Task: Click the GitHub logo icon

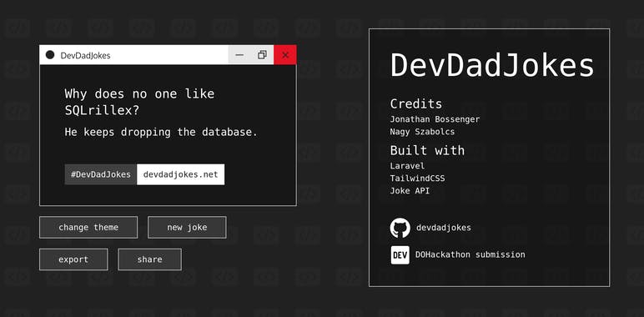Action: pyautogui.click(x=400, y=228)
